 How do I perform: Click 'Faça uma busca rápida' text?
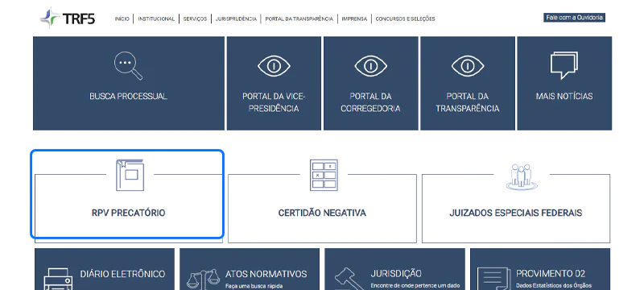pos(254,286)
